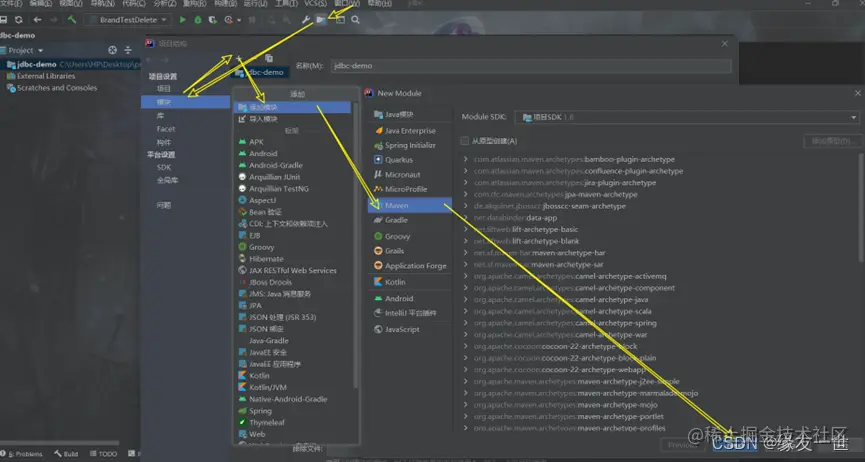
Task: Click Add popup list scrollbar
Action: pos(356,246)
